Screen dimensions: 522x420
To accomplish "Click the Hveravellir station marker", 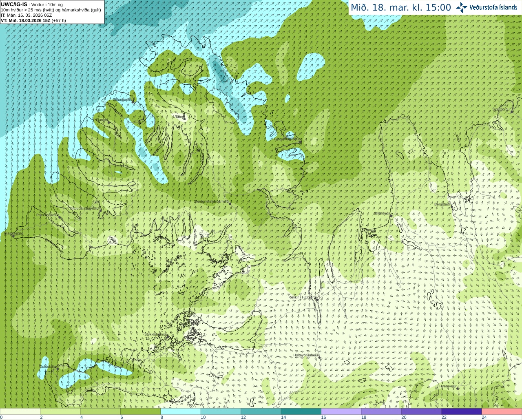I will pyautogui.click(x=458, y=389).
